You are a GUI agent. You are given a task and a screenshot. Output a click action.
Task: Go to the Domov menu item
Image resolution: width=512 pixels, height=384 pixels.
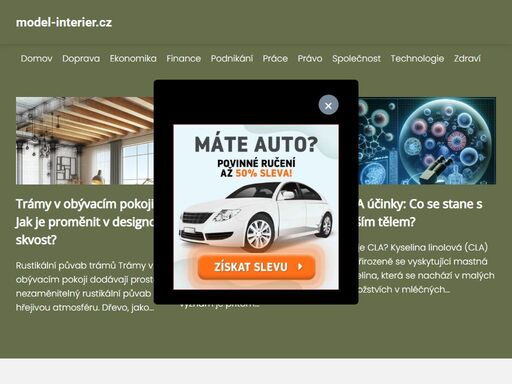(x=36, y=59)
